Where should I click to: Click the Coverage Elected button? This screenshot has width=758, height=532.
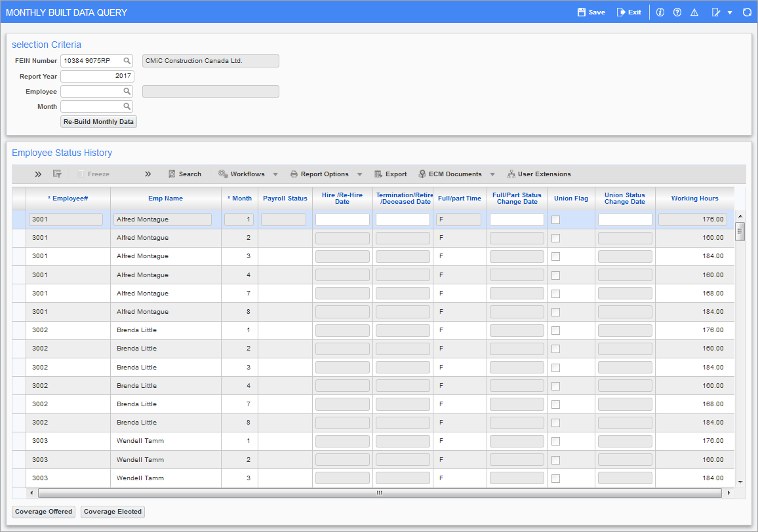[113, 512]
